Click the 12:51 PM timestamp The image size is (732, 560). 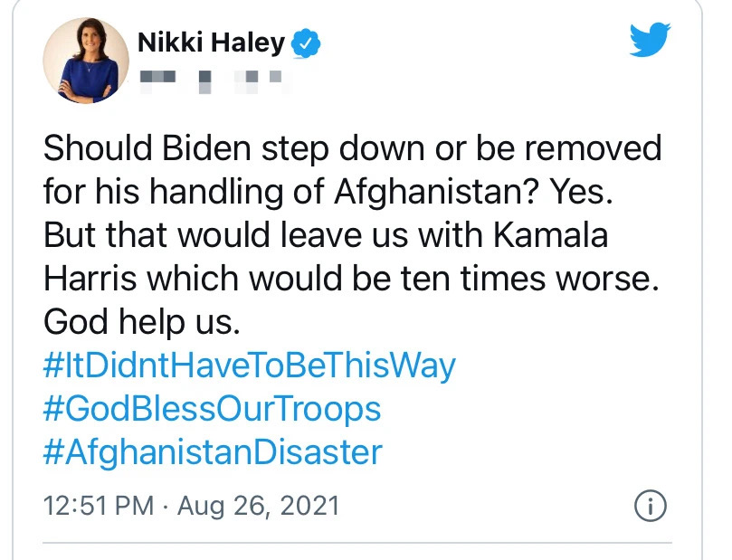point(99,506)
